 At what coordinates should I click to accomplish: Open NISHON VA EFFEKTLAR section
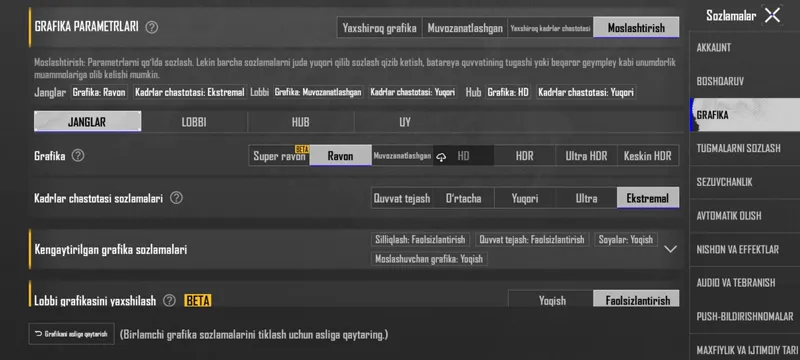pyautogui.click(x=745, y=249)
